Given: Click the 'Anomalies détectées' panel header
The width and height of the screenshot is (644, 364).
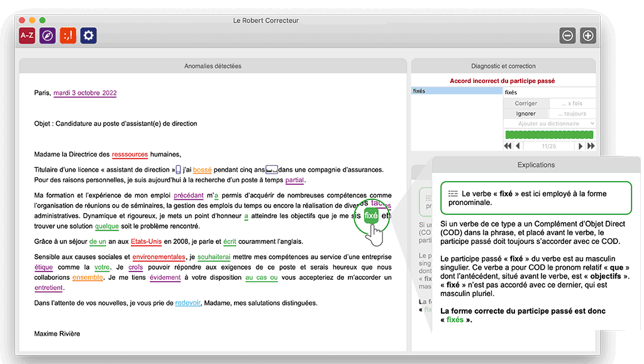Looking at the screenshot, I should pos(213,66).
